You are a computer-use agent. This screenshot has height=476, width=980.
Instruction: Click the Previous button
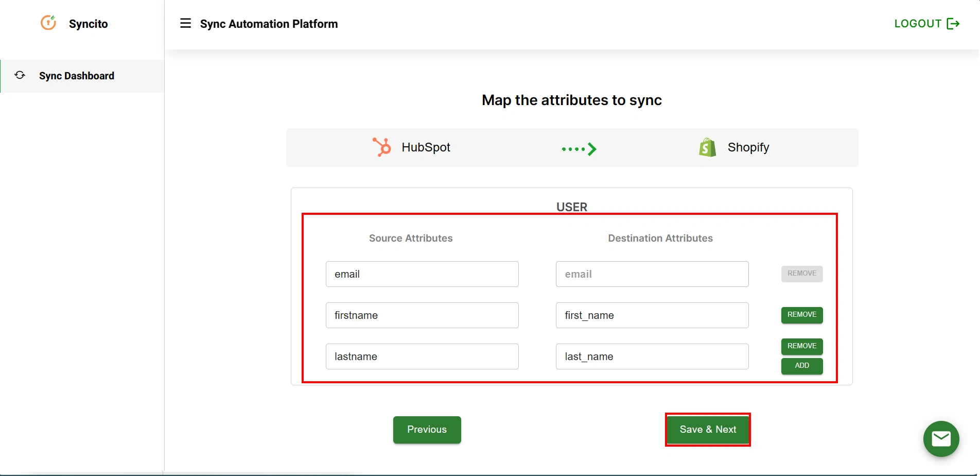tap(427, 429)
